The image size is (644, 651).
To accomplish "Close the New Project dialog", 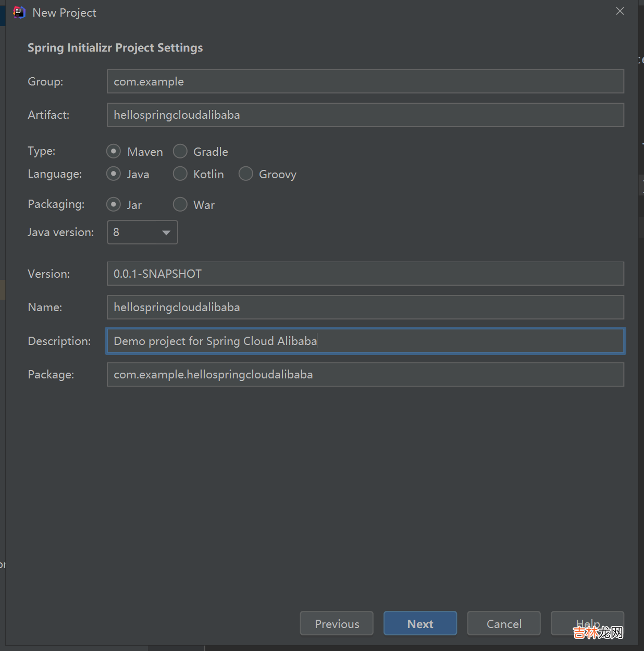I will (620, 11).
